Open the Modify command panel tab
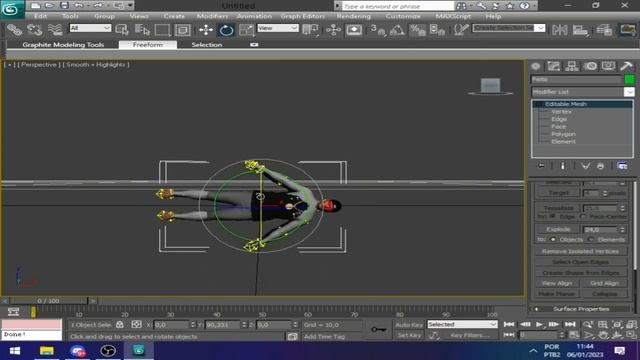The height and width of the screenshot is (360, 640). 554,66
